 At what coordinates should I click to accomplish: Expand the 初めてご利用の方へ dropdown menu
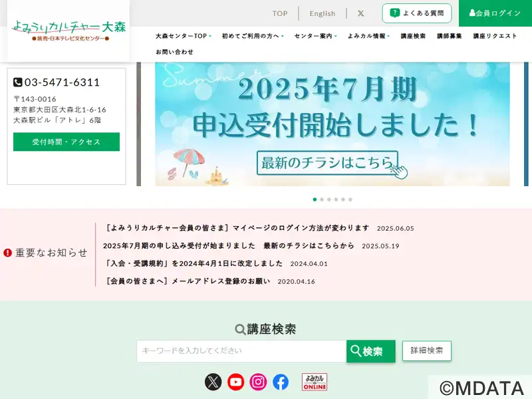point(253,36)
